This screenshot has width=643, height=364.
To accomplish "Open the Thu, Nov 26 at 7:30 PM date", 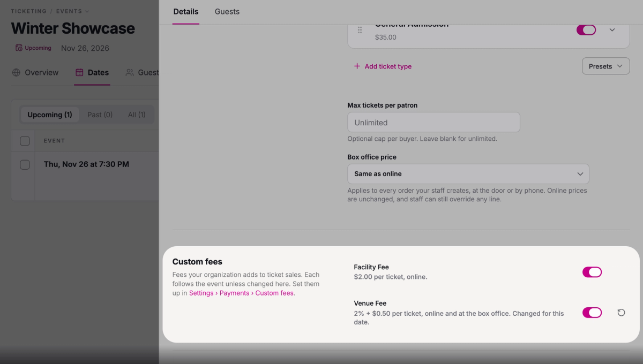I will [86, 164].
